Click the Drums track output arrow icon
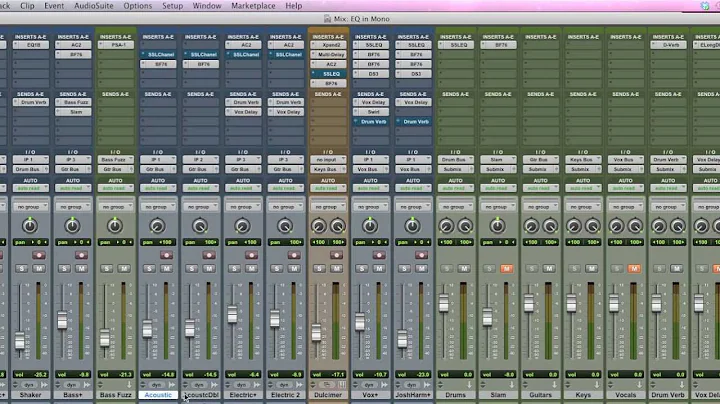This screenshot has width=720, height=404. pos(469,385)
